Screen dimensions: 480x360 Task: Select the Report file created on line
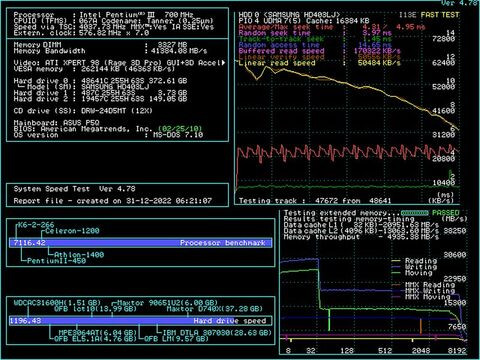click(113, 201)
